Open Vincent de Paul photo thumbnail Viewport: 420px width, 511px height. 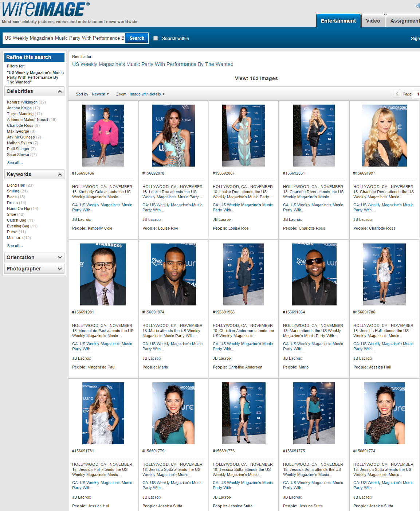[x=103, y=274]
